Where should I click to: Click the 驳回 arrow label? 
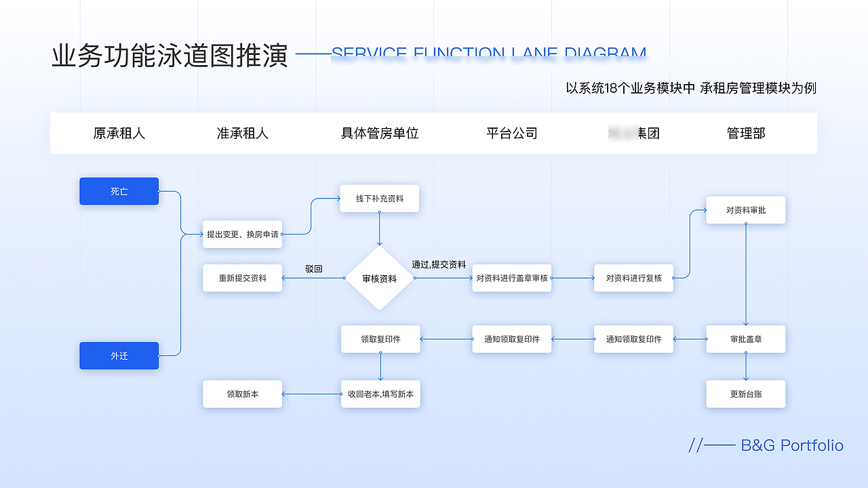click(x=314, y=269)
